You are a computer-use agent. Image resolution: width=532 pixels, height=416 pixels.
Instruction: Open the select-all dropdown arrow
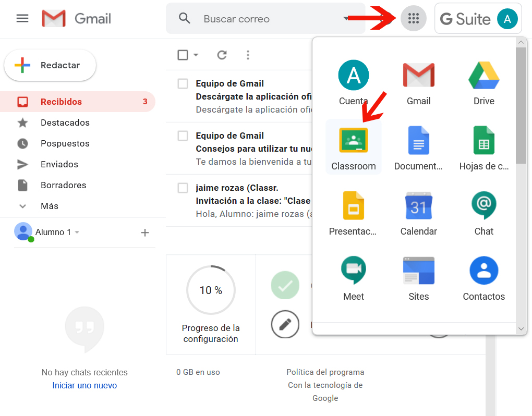[196, 55]
